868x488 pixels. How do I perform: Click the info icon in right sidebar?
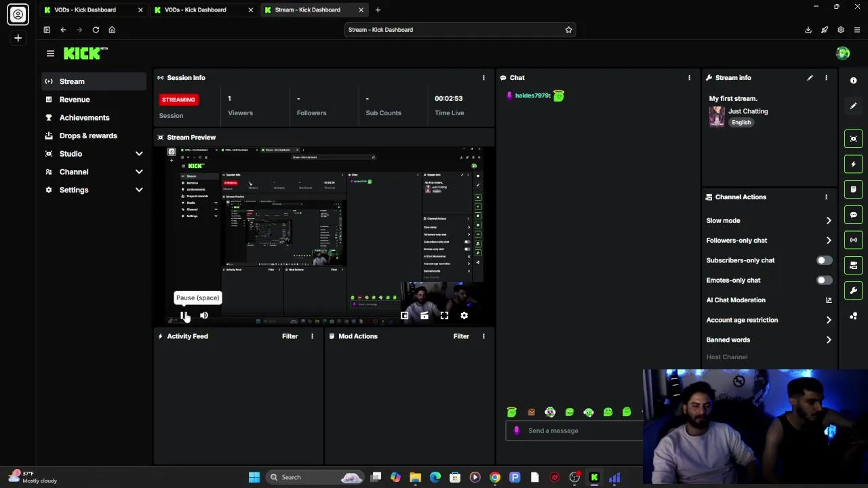[854, 81]
